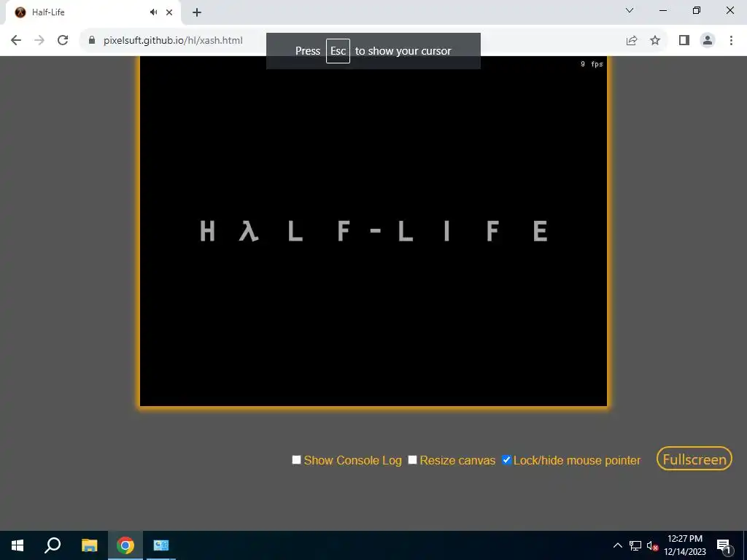Screen dimensions: 747x560
Task: Click the browser forward arrow
Action: 39,40
